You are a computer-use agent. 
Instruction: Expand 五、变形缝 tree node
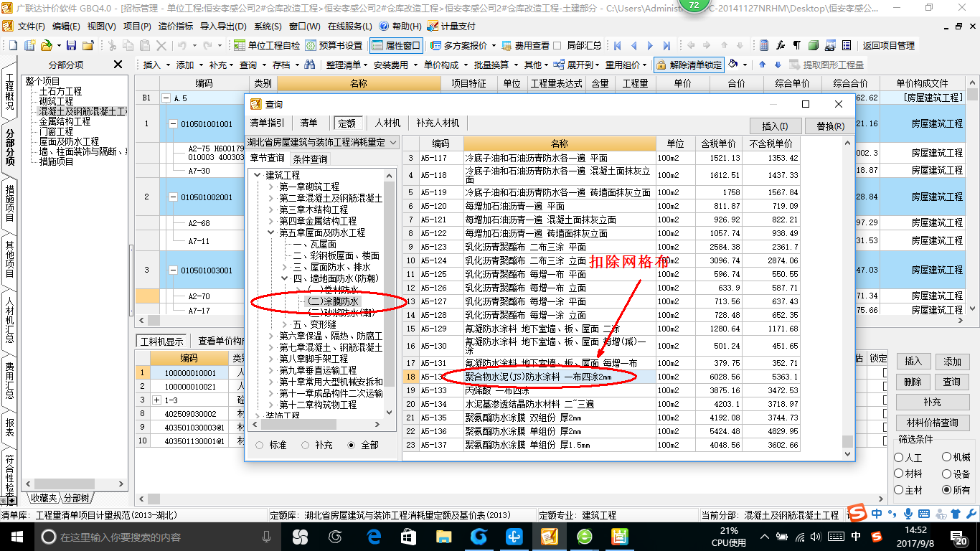(285, 324)
